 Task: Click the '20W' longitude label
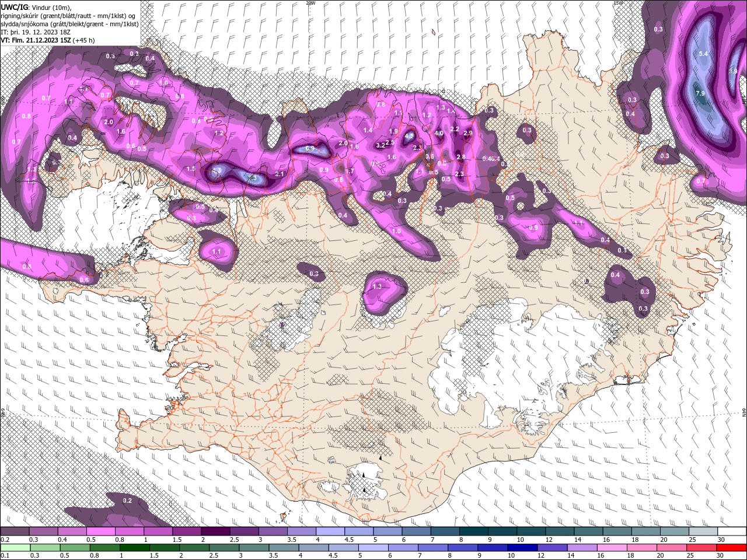tap(310, 3)
